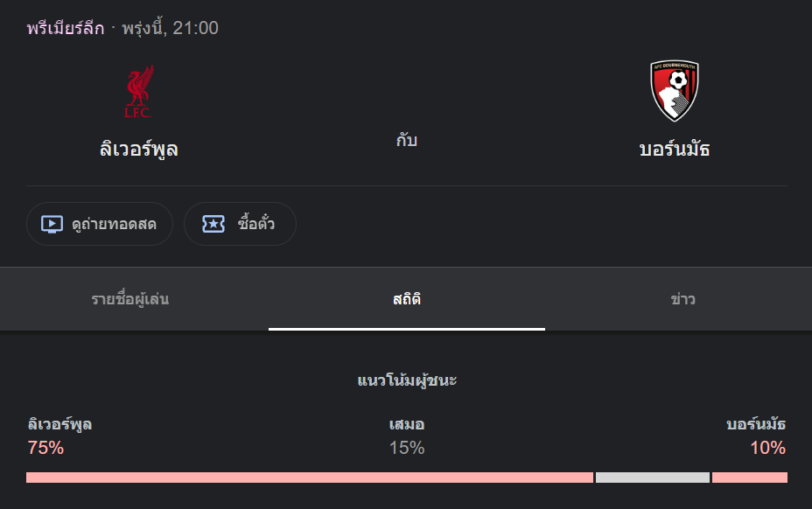Click the AFC Bournemouth crest logo
Viewport: 812px width, 509px height.
(675, 91)
